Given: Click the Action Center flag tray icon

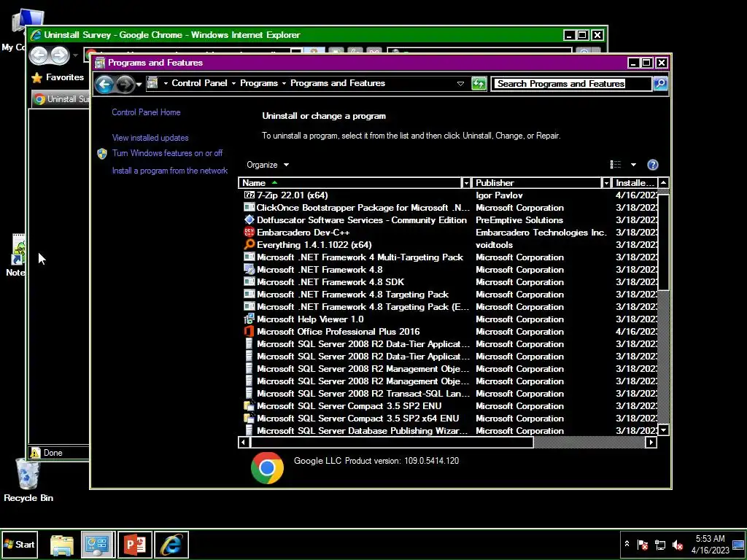Looking at the screenshot, I should 643,545.
